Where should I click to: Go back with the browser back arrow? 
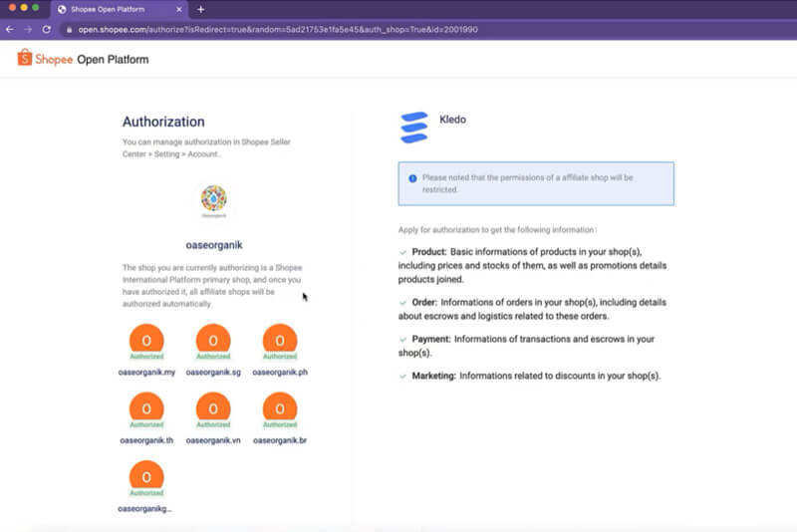click(x=10, y=30)
